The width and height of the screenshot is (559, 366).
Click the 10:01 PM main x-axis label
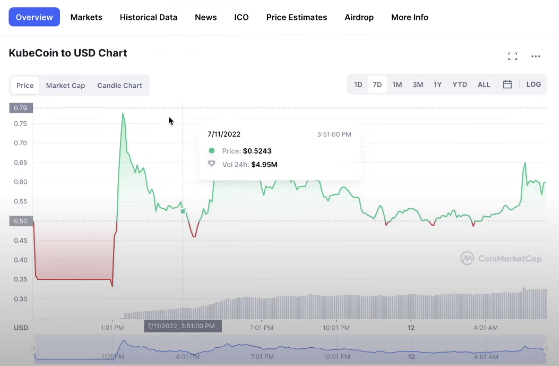click(x=336, y=328)
